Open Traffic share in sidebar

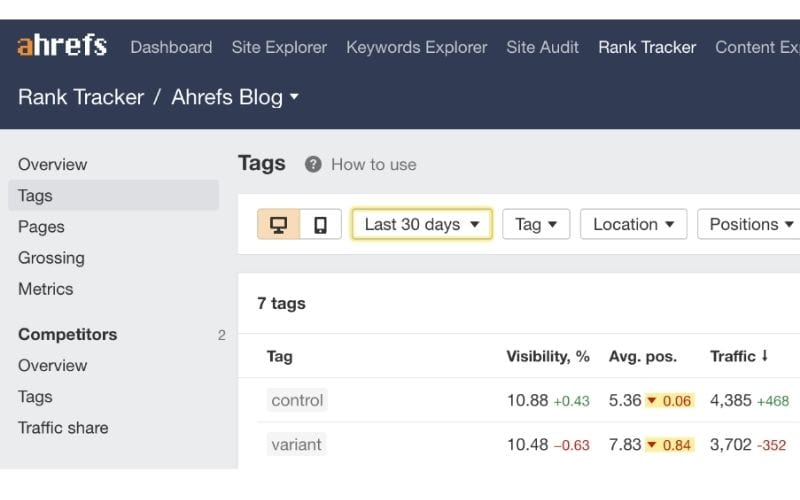point(63,428)
